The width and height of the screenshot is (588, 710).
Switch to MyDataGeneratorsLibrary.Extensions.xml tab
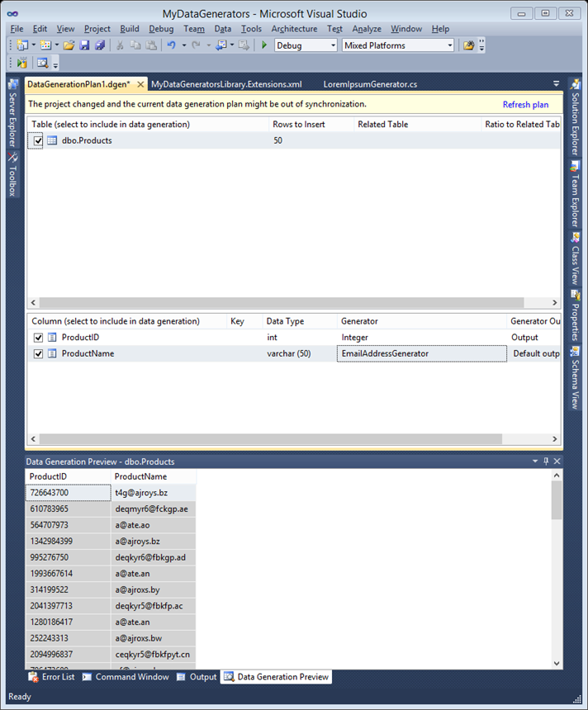click(x=226, y=84)
